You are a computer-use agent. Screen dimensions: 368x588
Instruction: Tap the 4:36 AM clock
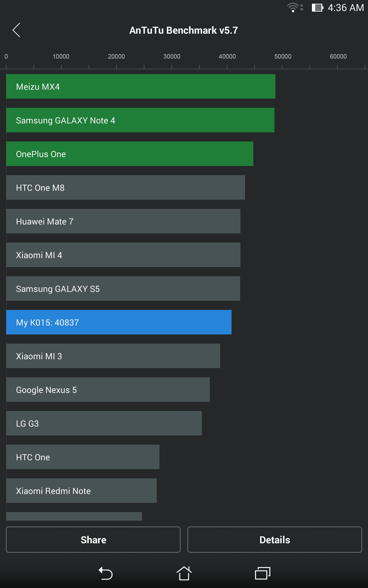pyautogui.click(x=346, y=8)
